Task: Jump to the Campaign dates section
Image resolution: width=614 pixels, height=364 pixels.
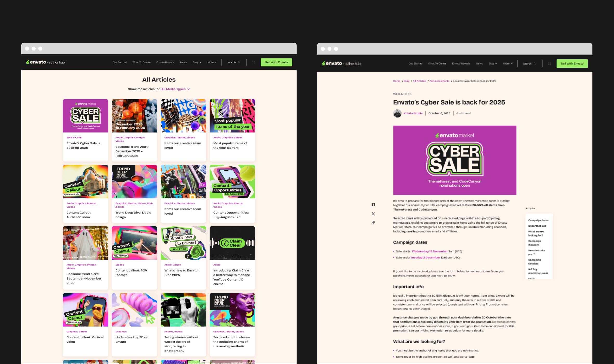Action: tap(539, 220)
